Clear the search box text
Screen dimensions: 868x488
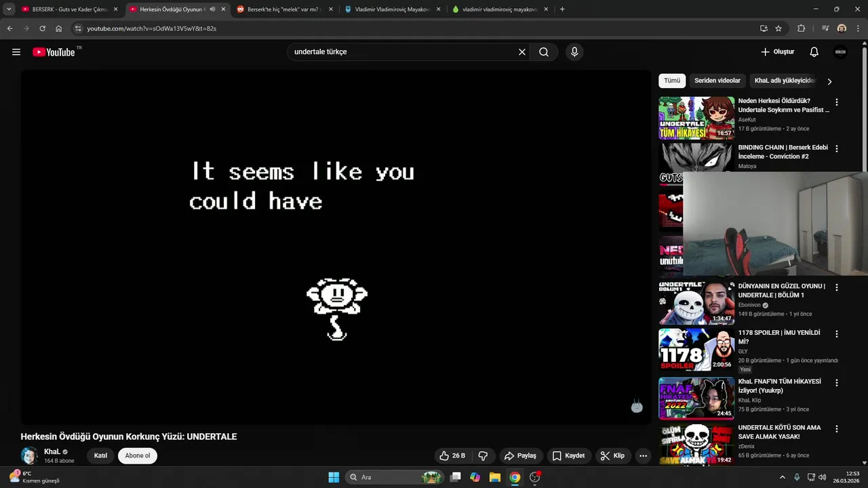[522, 52]
